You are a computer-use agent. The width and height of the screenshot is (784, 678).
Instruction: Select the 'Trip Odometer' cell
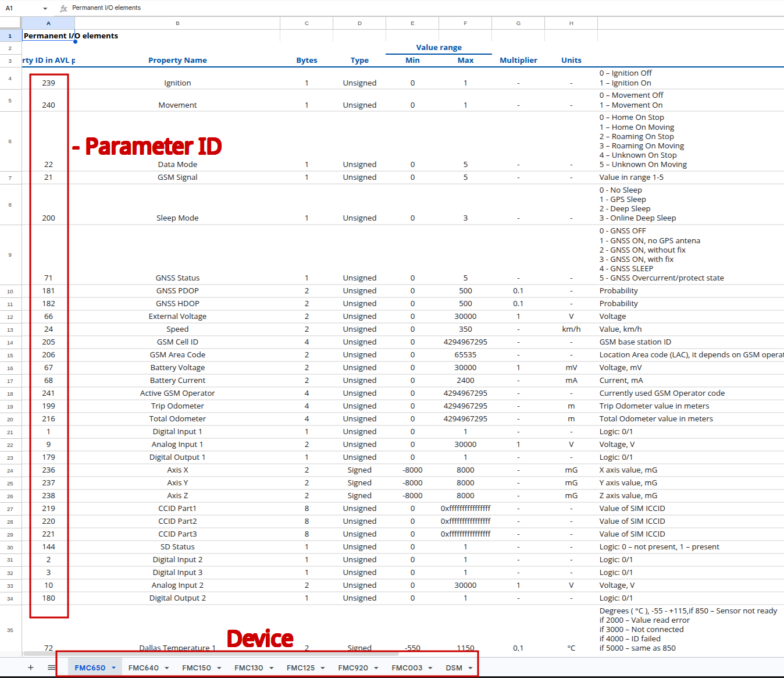[x=177, y=406]
